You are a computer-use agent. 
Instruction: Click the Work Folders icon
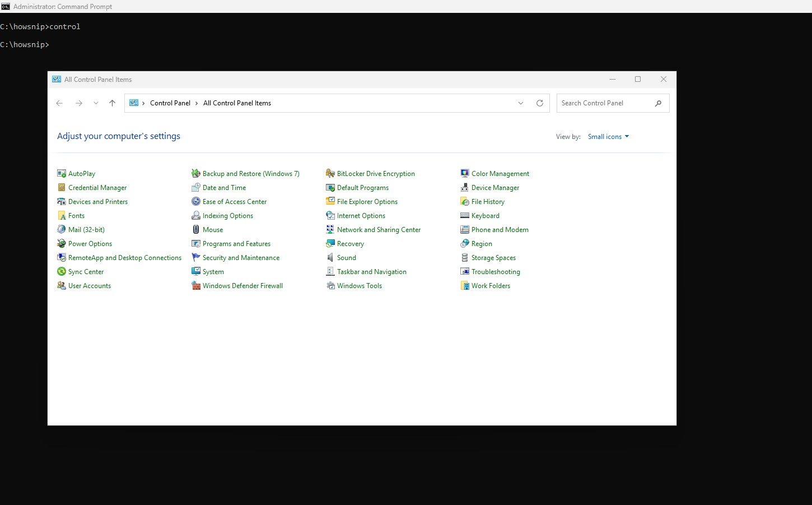coord(465,286)
